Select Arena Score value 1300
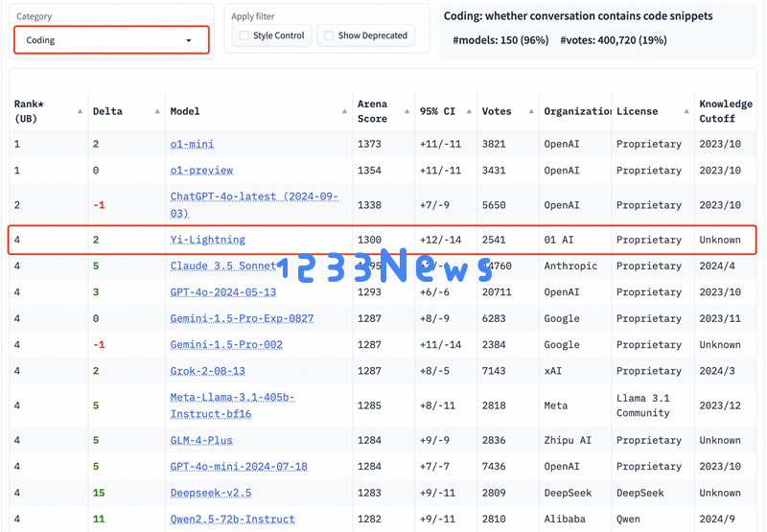 point(369,240)
